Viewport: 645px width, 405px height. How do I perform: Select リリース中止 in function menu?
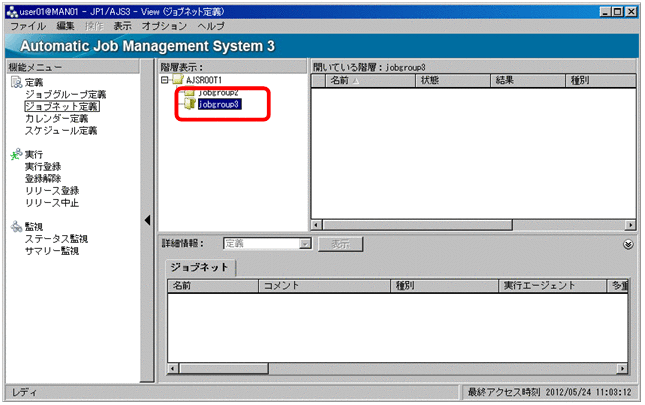coord(52,203)
